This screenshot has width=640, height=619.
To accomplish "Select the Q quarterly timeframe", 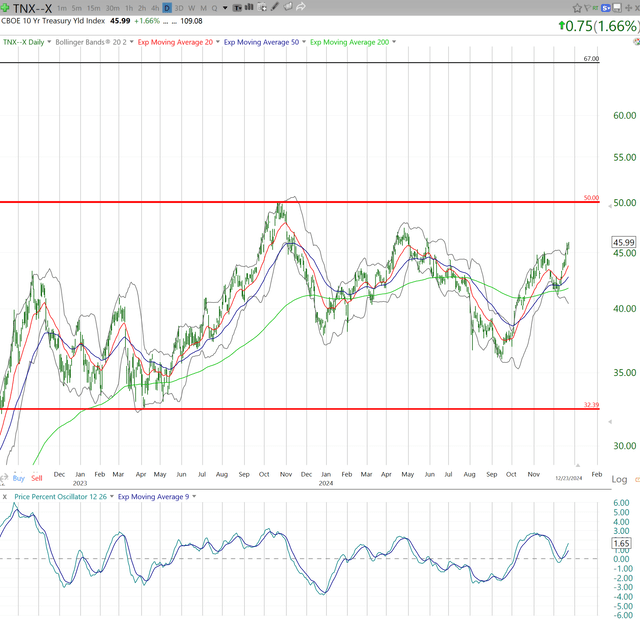I will click(214, 8).
